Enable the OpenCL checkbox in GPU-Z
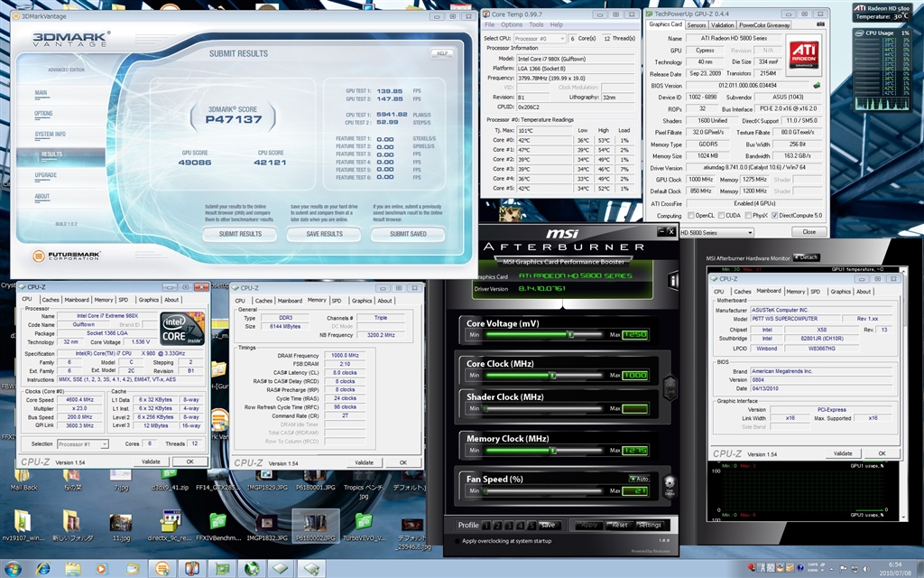This screenshot has height=578, width=924. (x=690, y=216)
